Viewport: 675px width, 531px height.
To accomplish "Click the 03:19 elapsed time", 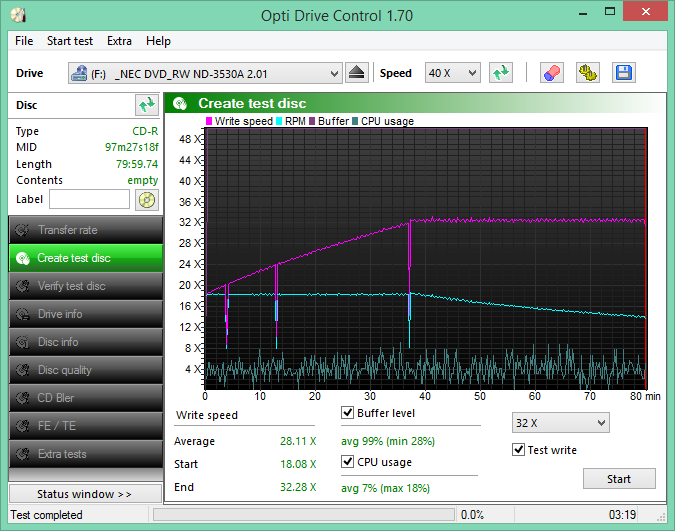I will pos(622,515).
